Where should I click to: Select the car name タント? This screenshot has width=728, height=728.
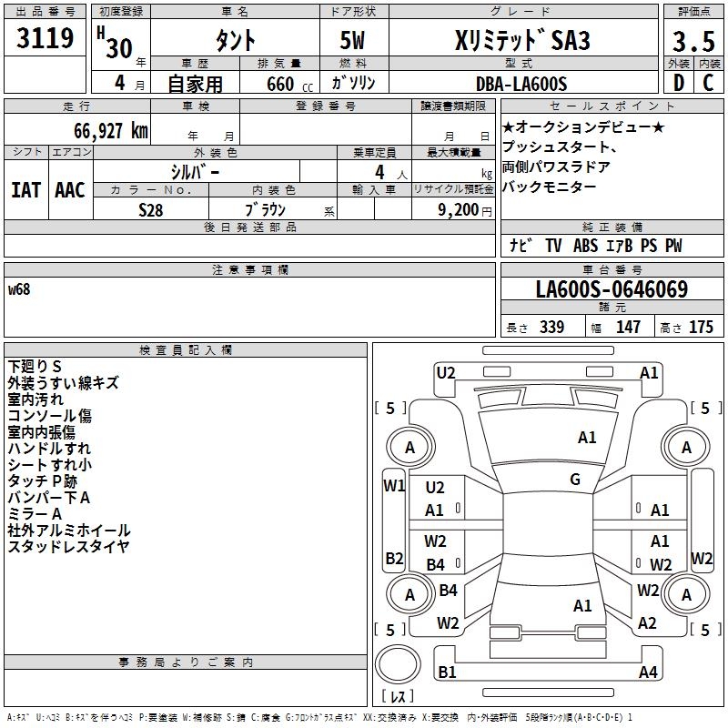point(236,40)
